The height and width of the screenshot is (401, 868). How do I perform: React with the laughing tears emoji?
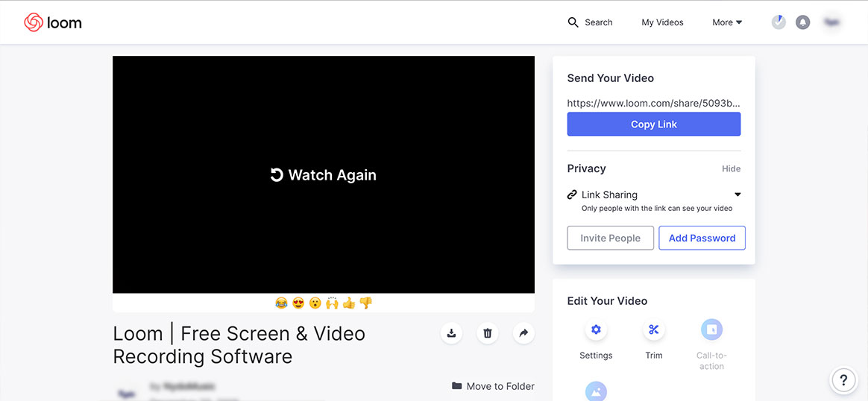point(281,303)
